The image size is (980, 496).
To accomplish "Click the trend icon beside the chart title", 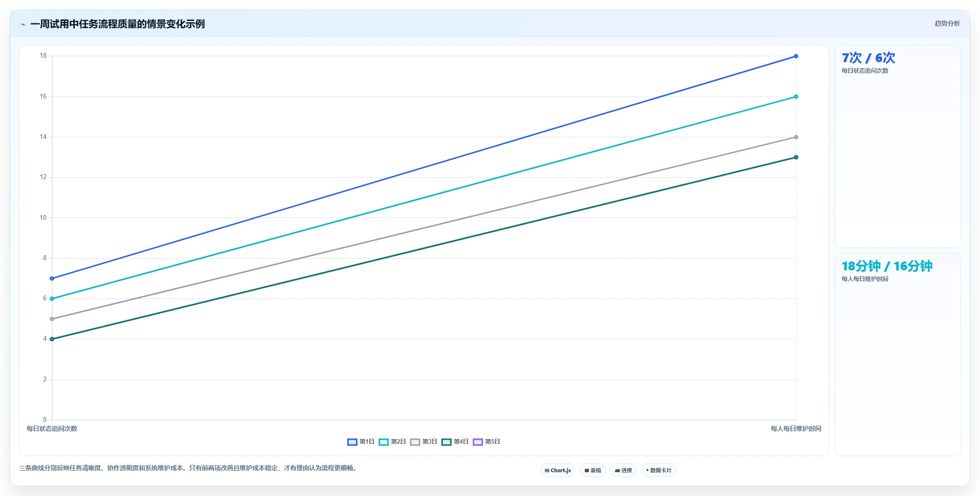I will (23, 24).
